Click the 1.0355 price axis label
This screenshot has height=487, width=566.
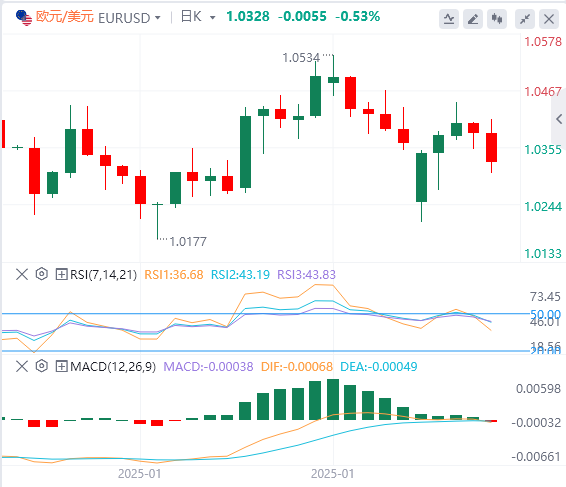[543, 149]
